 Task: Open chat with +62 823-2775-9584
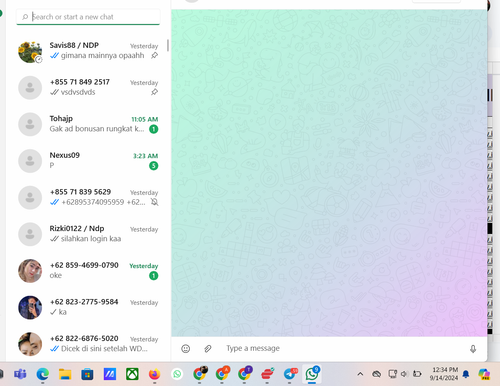88,307
